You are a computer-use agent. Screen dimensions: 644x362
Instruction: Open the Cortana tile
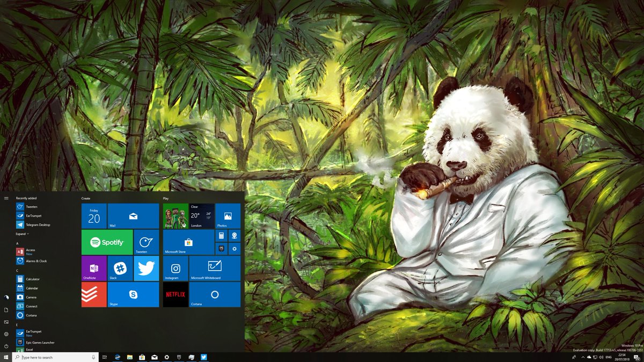coord(215,295)
